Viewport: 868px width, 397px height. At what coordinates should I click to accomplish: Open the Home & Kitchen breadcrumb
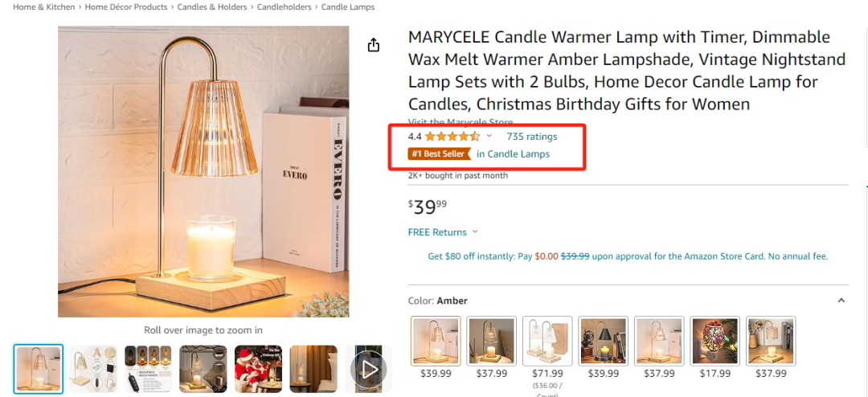coord(43,7)
